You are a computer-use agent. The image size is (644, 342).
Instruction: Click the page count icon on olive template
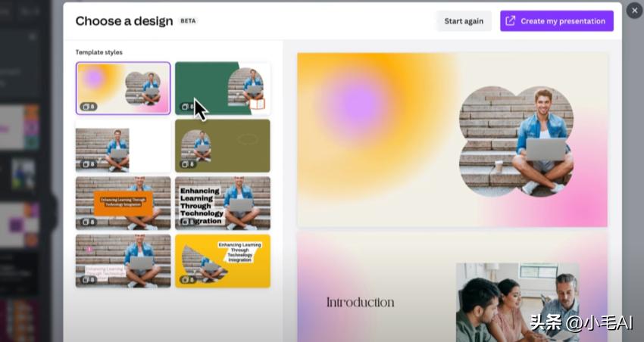pyautogui.click(x=188, y=164)
